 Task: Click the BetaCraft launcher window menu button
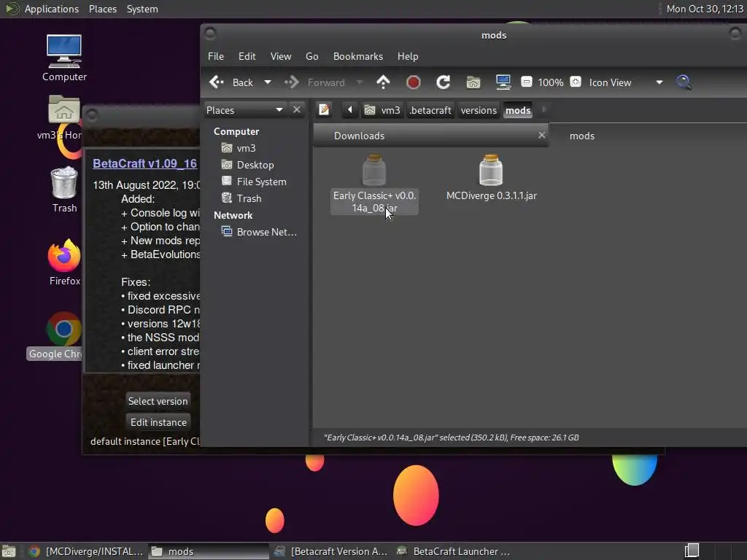(92, 114)
